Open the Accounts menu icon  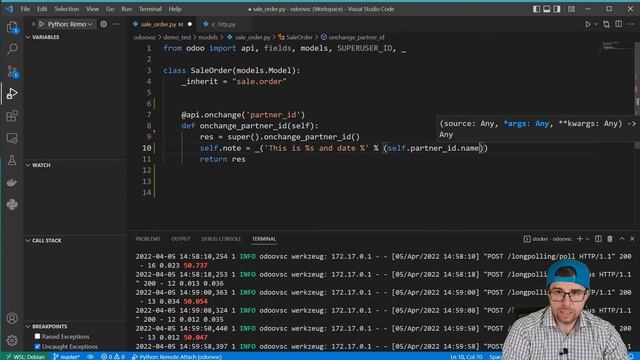pos(12,318)
